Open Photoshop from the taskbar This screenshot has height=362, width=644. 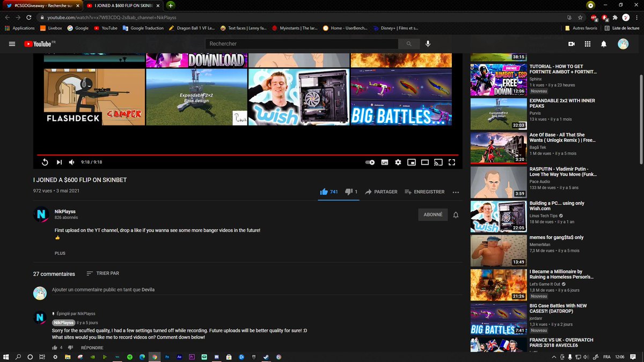point(167,357)
